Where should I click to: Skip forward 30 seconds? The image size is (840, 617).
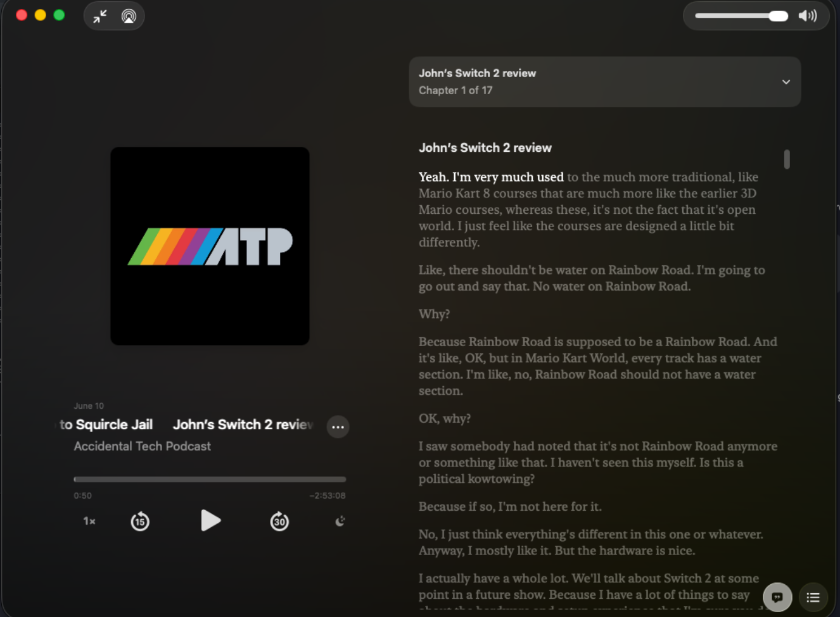tap(280, 521)
